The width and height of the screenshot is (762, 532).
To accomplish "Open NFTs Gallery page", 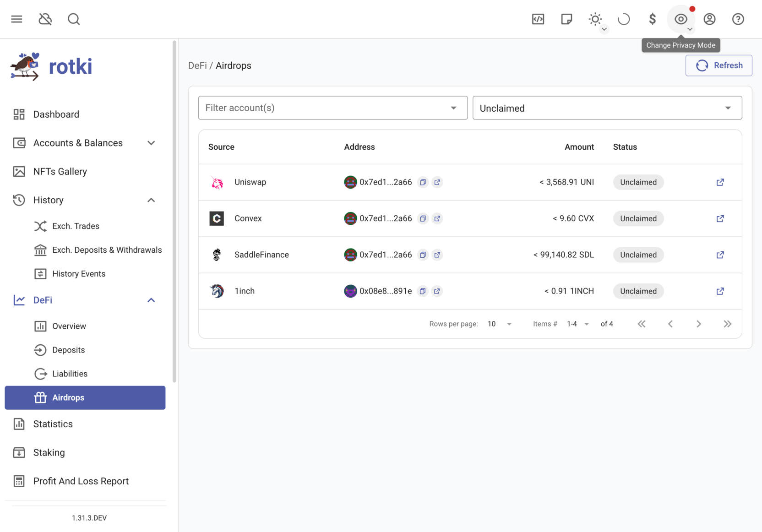I will click(85, 171).
